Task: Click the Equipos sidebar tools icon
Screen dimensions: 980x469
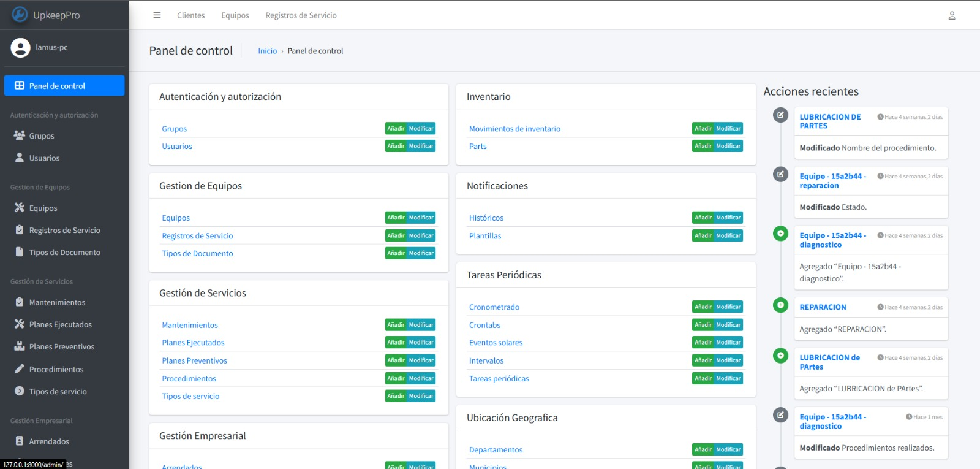Action: [20, 208]
